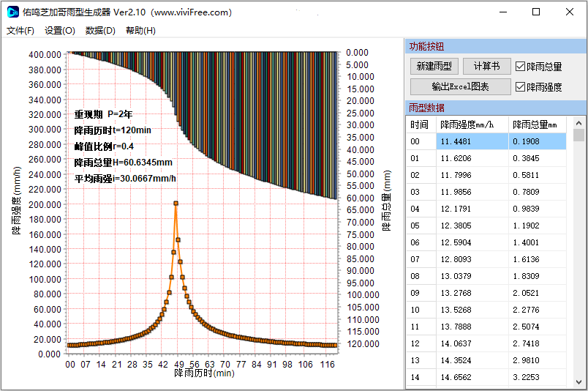Viewport: 588px width, 391px height.
Task: Open the 文件(F) menu
Action: [x=20, y=31]
